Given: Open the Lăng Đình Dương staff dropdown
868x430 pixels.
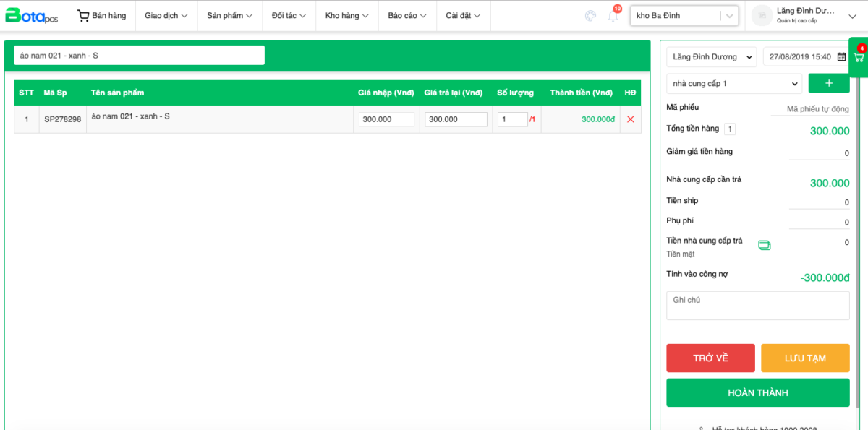Looking at the screenshot, I should 711,57.
